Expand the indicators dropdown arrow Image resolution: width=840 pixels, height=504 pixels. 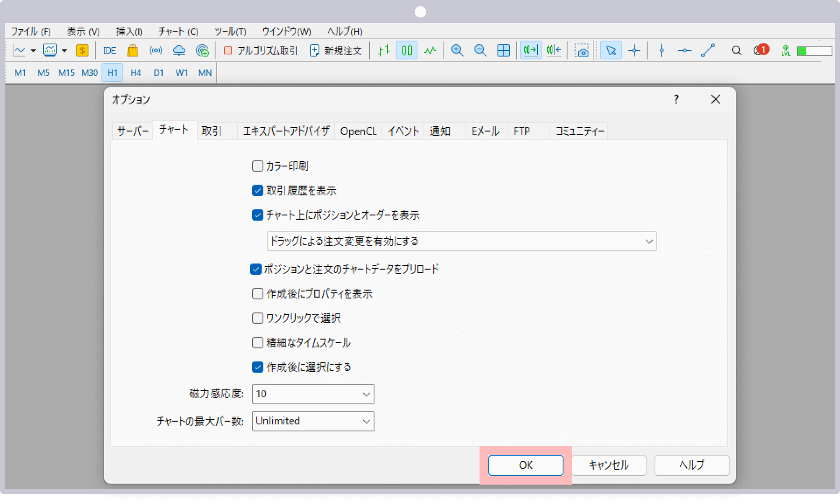click(x=64, y=51)
